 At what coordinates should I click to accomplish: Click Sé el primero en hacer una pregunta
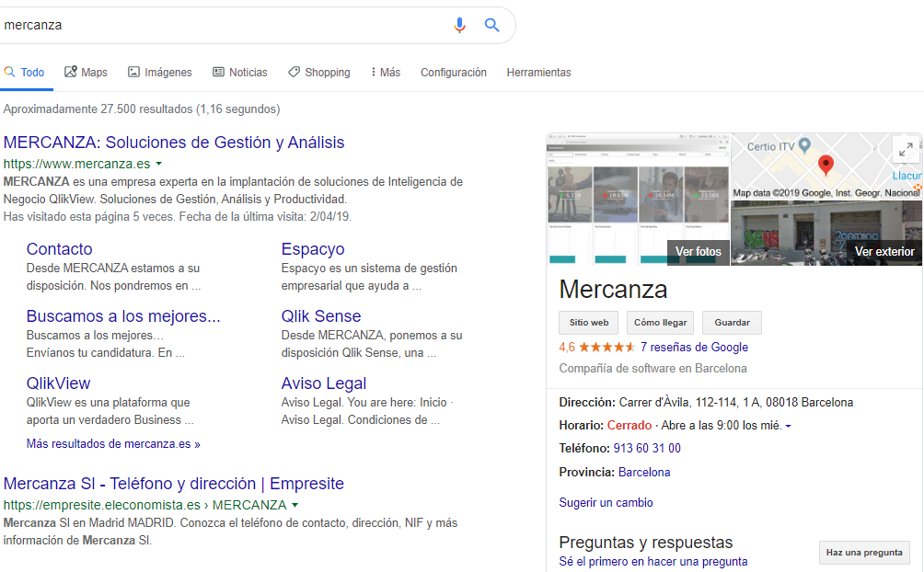653,561
